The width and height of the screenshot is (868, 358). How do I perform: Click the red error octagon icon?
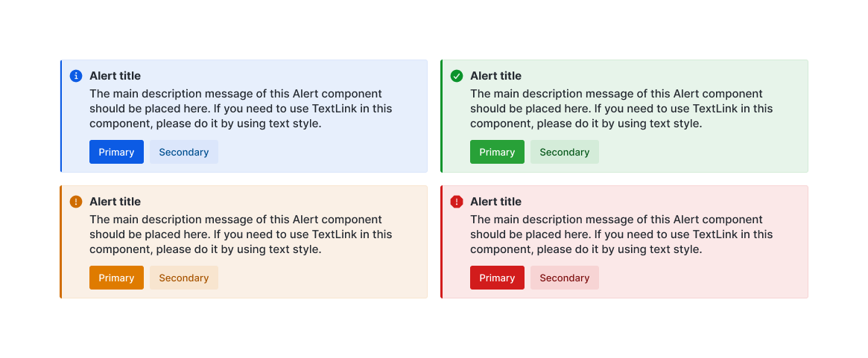pos(457,202)
